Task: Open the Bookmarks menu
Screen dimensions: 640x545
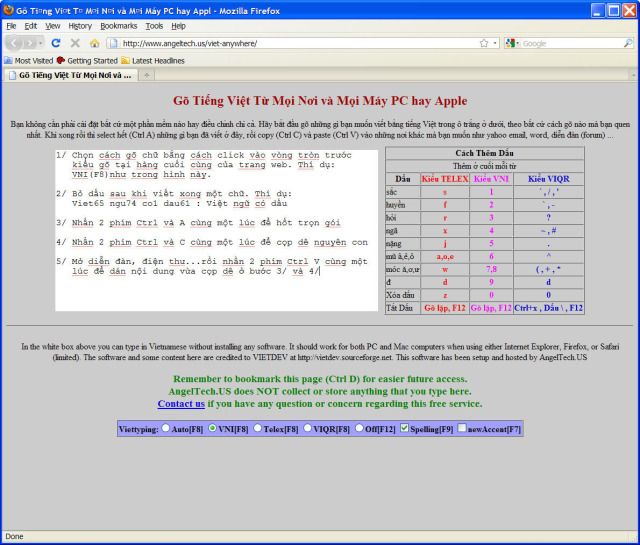Action: 119,25
